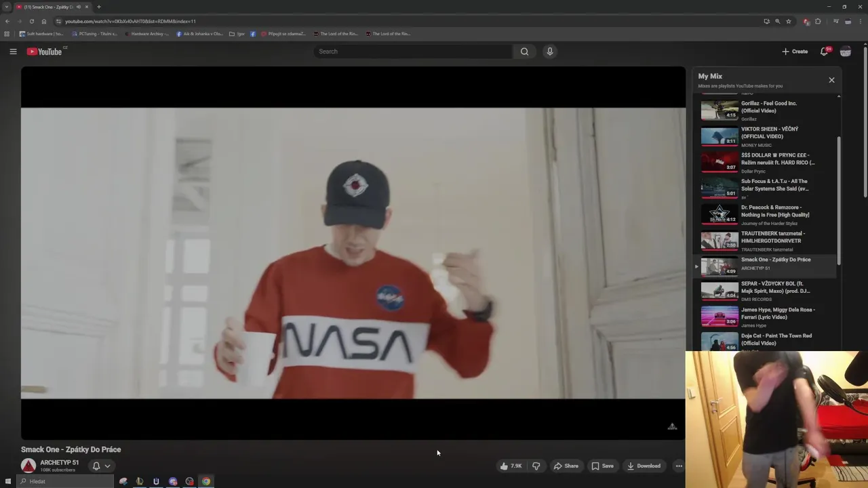
Task: Open notification settings bell dropdown for channel
Action: tap(101, 466)
